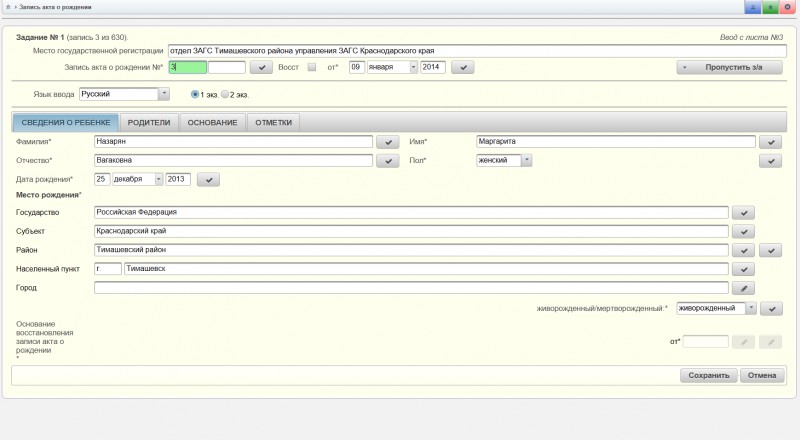Confirm the birth record number checkmark
The width and height of the screenshot is (800, 440).
(261, 67)
